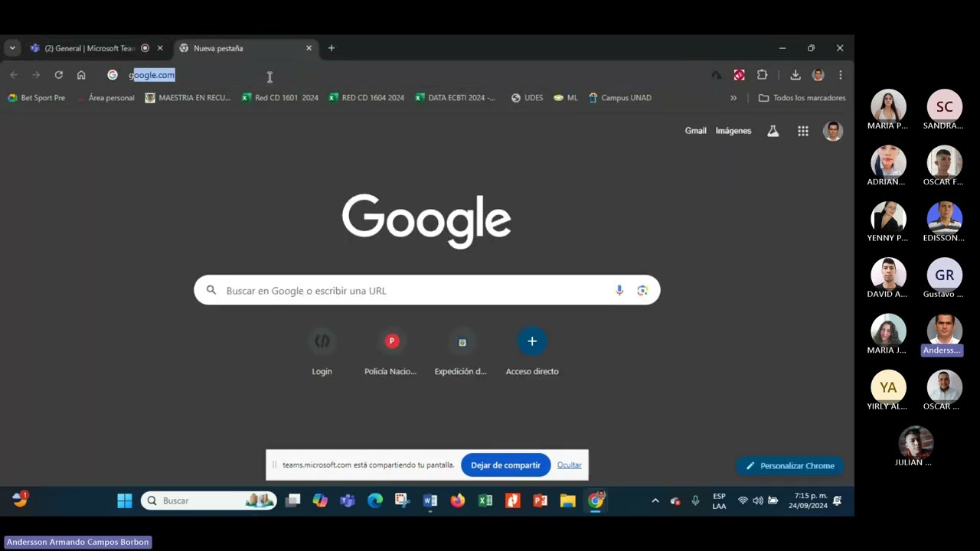This screenshot has width=980, height=551.
Task: Open the widgets icon at taskbar start
Action: 20,500
